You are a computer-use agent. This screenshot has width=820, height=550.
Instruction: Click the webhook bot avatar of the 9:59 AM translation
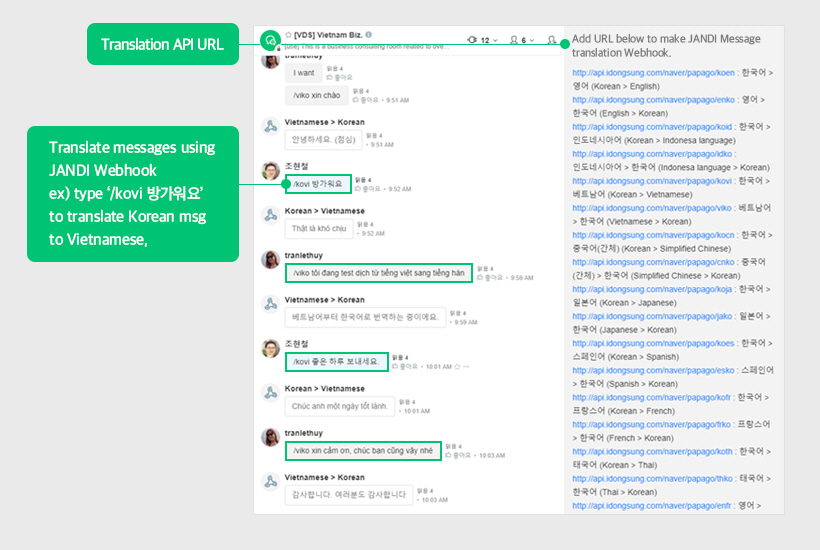tap(270, 304)
